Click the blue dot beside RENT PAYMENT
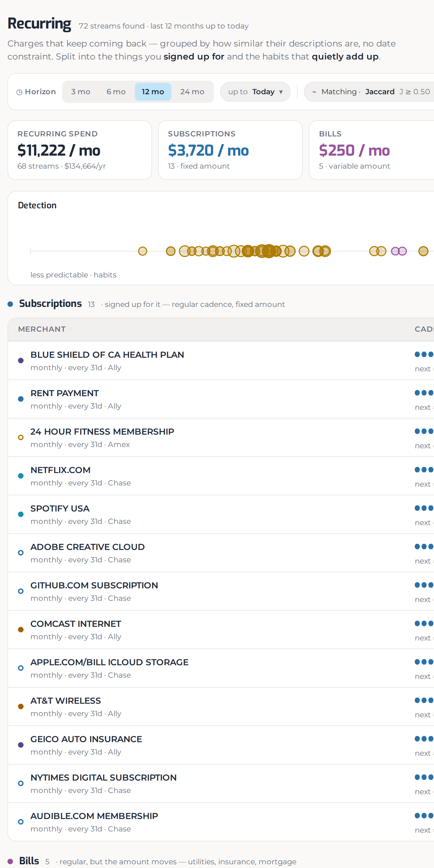 tap(21, 399)
